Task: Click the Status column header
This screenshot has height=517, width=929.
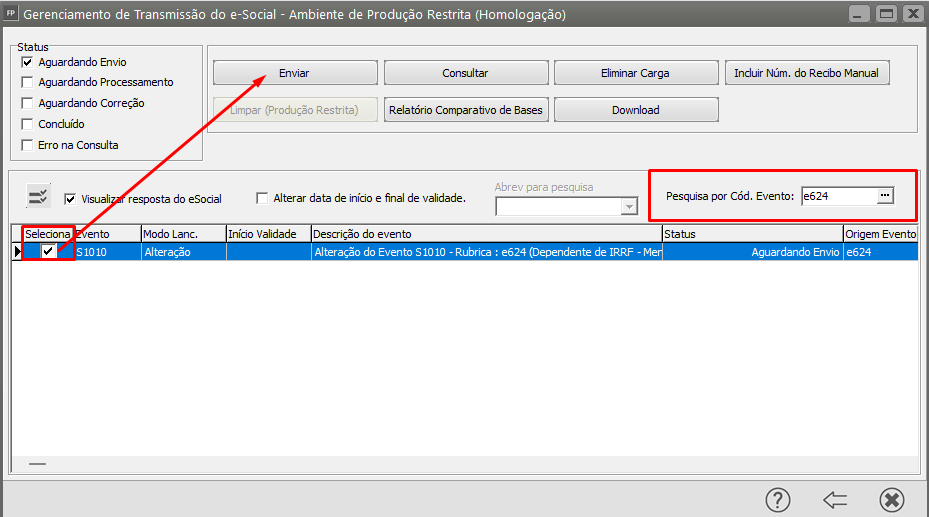Action: pos(752,234)
